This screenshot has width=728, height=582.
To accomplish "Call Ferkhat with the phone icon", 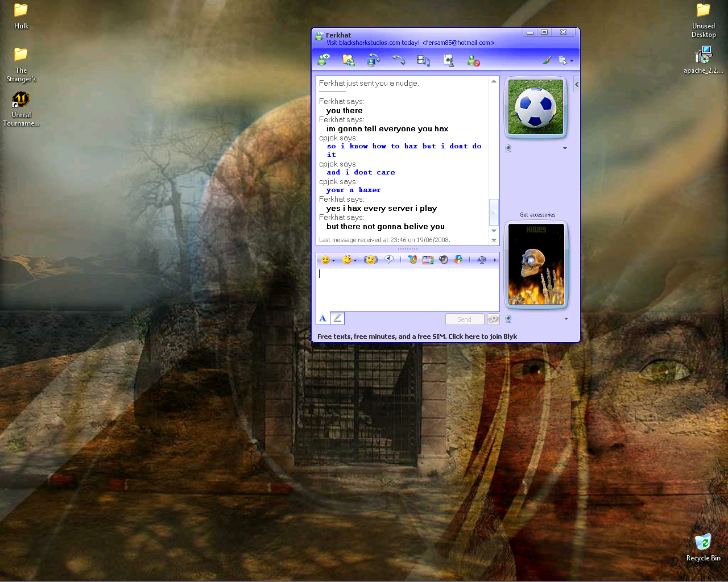I will coord(399,60).
